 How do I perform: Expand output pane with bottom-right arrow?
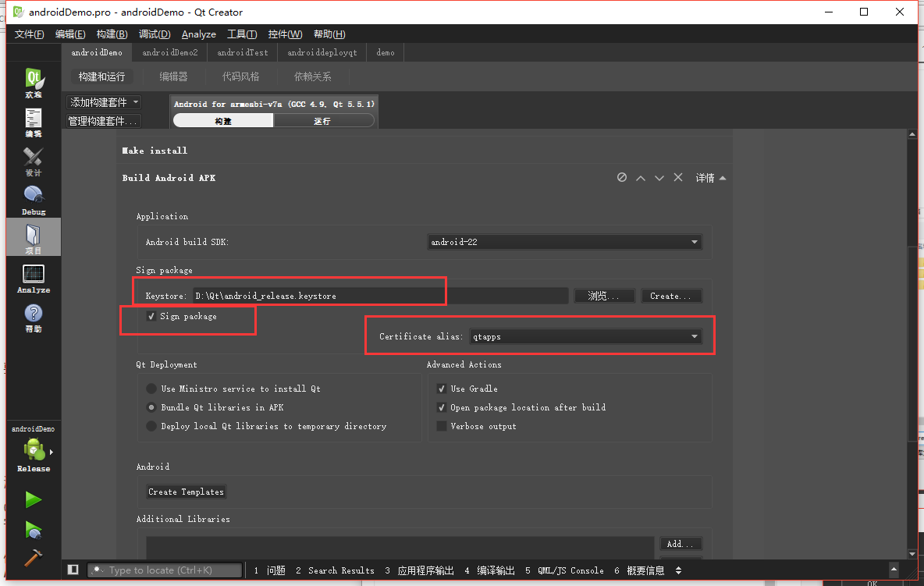tap(894, 569)
